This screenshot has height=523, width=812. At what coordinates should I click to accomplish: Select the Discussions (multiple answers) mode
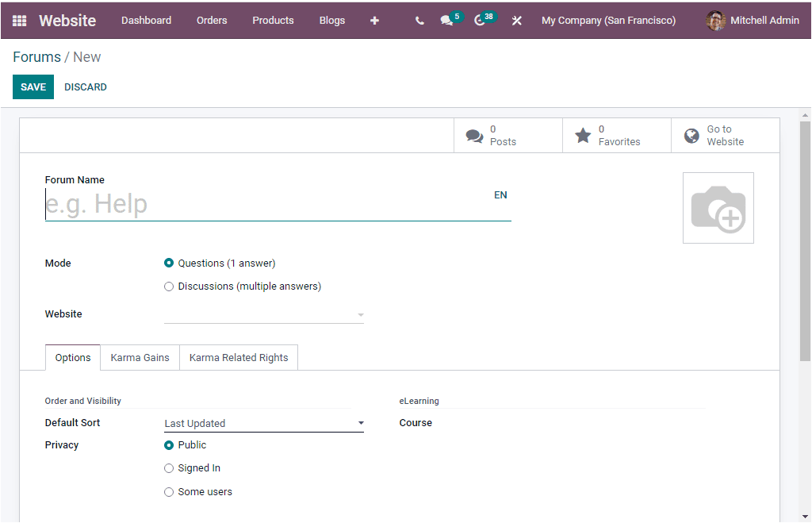click(168, 286)
